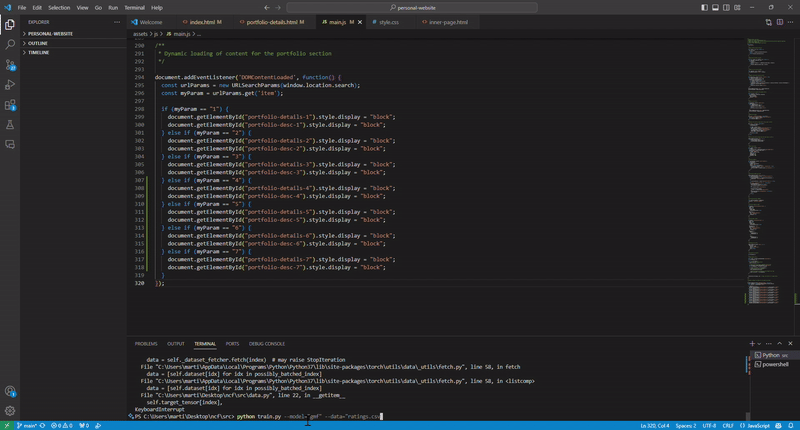Switch to the PROBLEMS panel tab

tap(146, 343)
